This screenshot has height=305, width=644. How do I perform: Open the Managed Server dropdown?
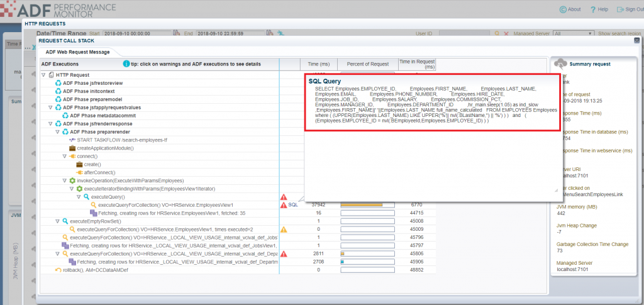[x=572, y=33]
